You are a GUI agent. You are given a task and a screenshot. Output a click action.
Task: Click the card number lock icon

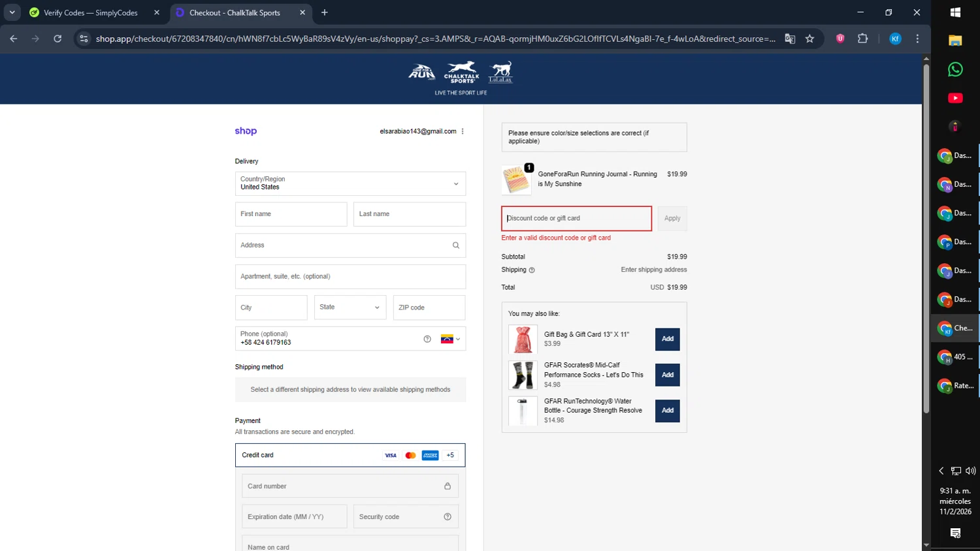[448, 486]
